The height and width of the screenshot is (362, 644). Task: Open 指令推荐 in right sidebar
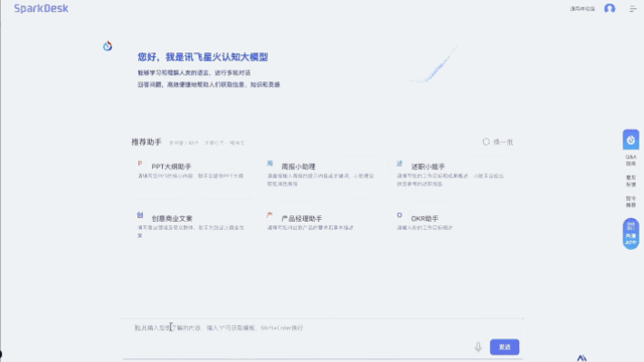(x=630, y=203)
